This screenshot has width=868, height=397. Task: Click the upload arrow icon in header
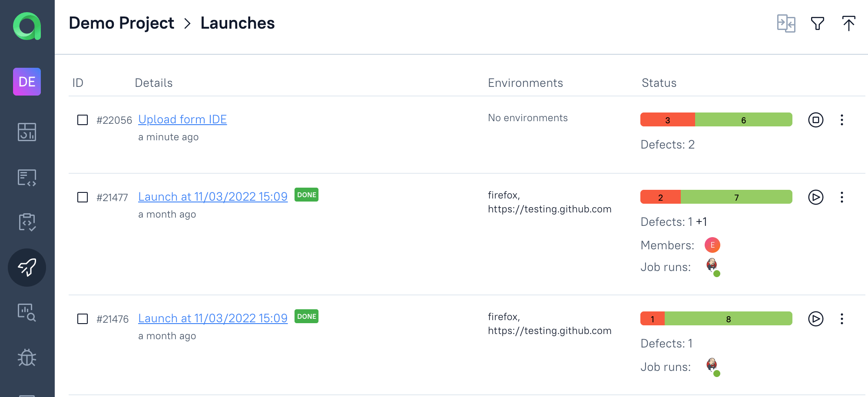[848, 23]
